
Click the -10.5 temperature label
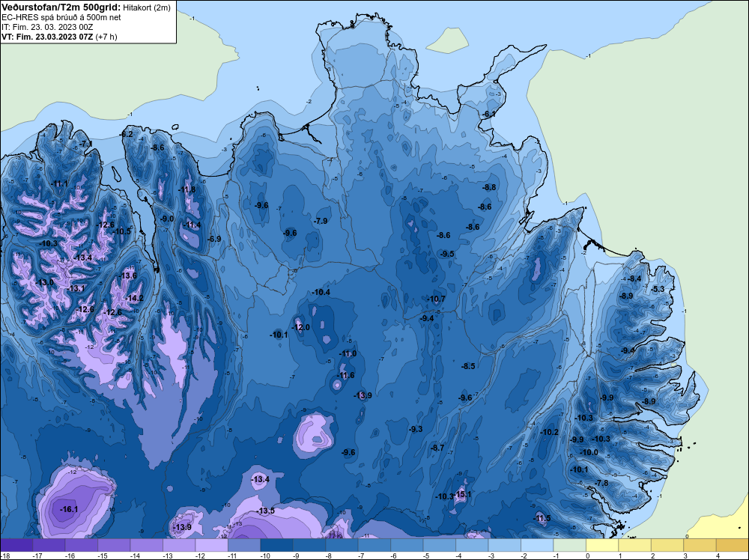[x=122, y=231]
